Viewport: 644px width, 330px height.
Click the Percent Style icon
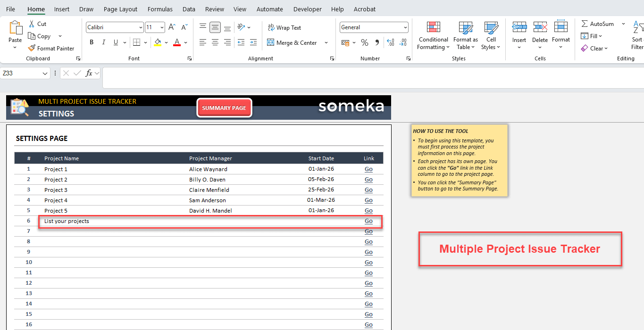click(x=364, y=42)
